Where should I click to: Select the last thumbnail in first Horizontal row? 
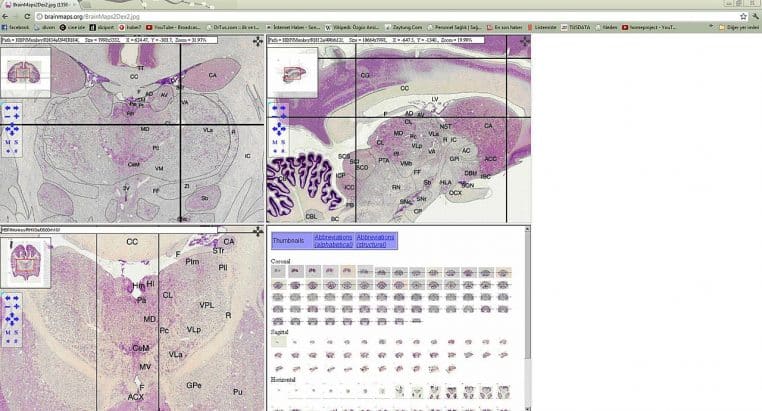click(x=503, y=392)
